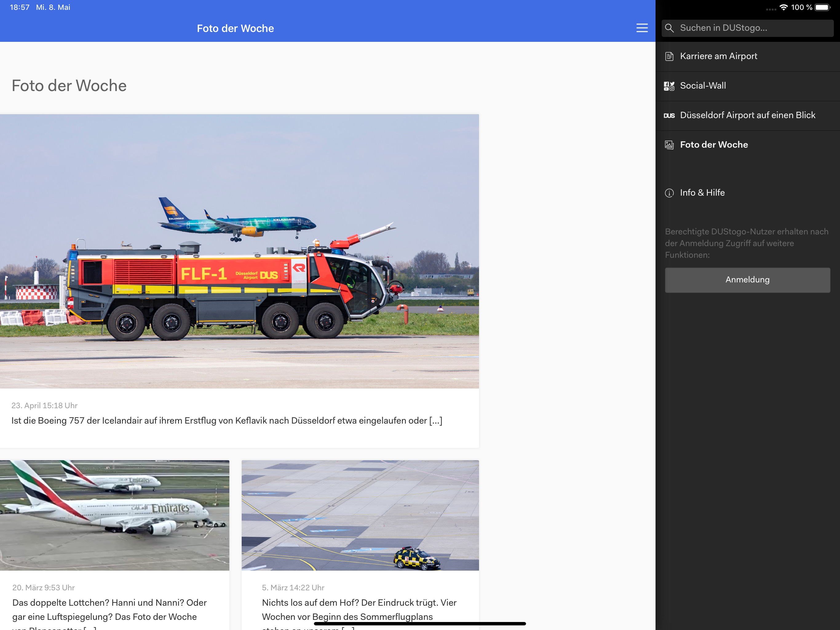Click the Info & Hilfe info icon
This screenshot has width=840, height=630.
tap(669, 193)
